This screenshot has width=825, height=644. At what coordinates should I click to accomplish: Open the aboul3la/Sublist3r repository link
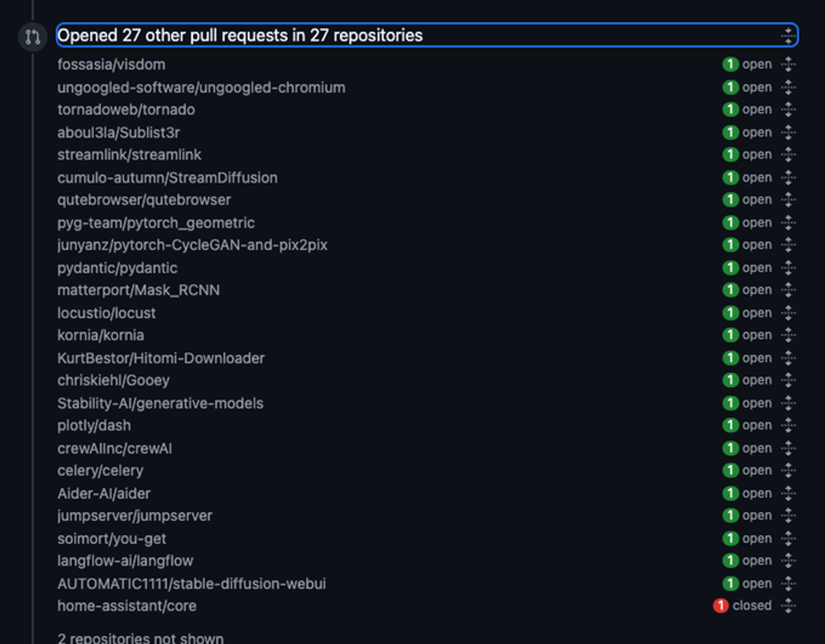click(x=119, y=133)
